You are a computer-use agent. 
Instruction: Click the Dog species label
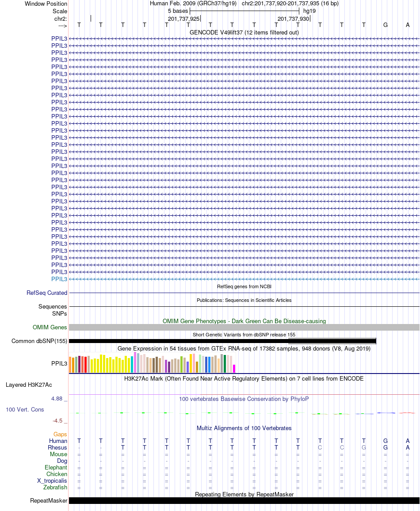(x=62, y=461)
